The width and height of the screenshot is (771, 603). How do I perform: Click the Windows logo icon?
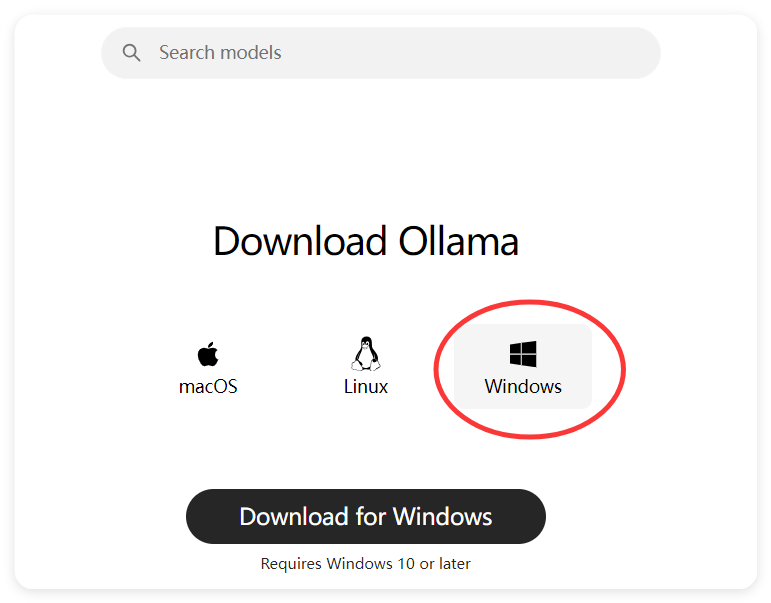523,354
